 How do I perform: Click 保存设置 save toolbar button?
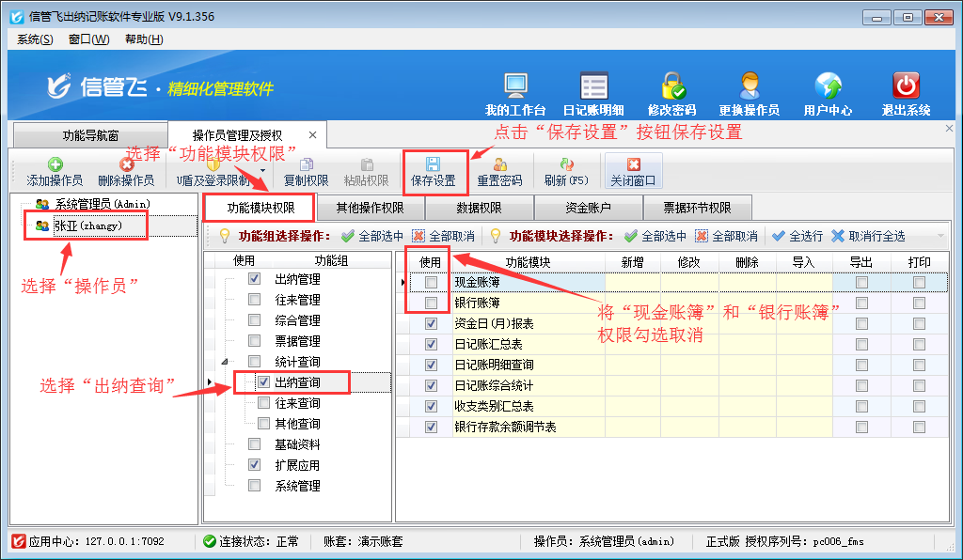(x=433, y=171)
